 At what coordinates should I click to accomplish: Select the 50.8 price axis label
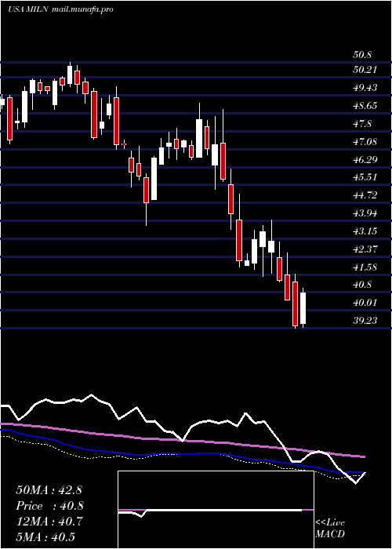click(x=362, y=55)
